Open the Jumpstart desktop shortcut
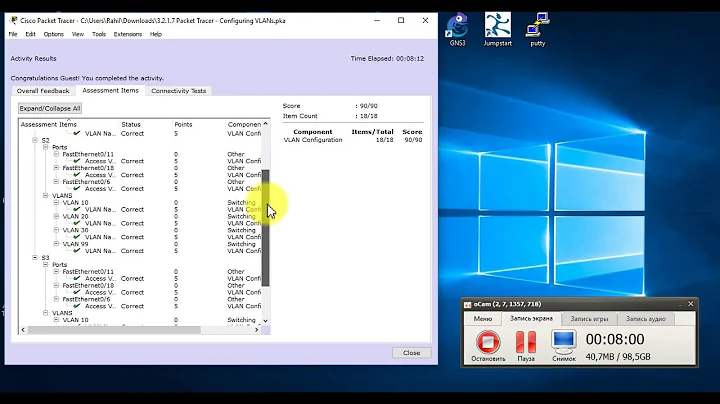This screenshot has height=404, width=720. 497,29
